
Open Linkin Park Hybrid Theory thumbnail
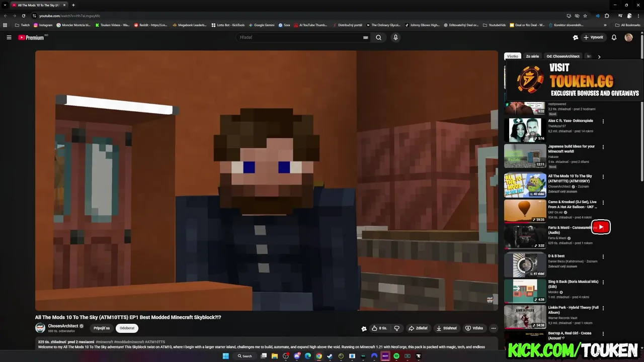(x=525, y=317)
